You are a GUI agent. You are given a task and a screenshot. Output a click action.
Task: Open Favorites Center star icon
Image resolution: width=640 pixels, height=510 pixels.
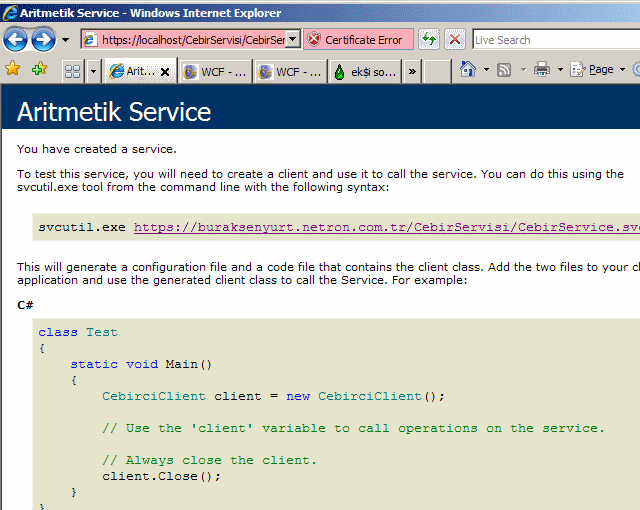[x=13, y=70]
